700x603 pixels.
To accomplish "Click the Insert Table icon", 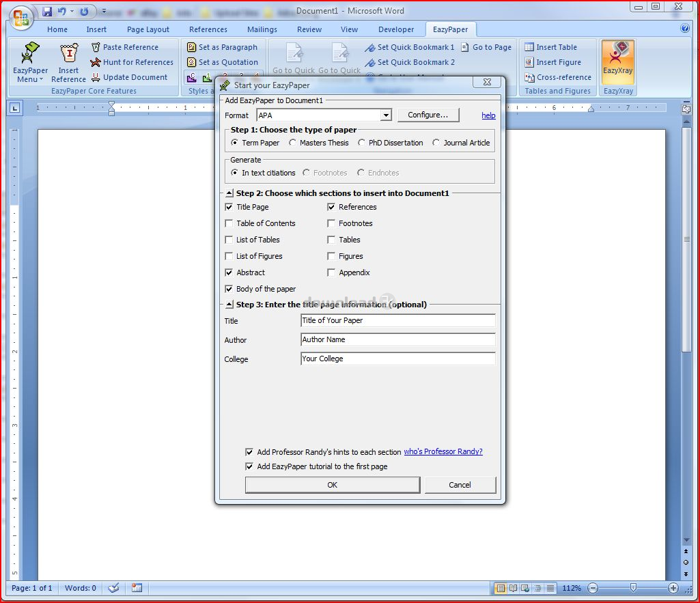I will tap(529, 47).
